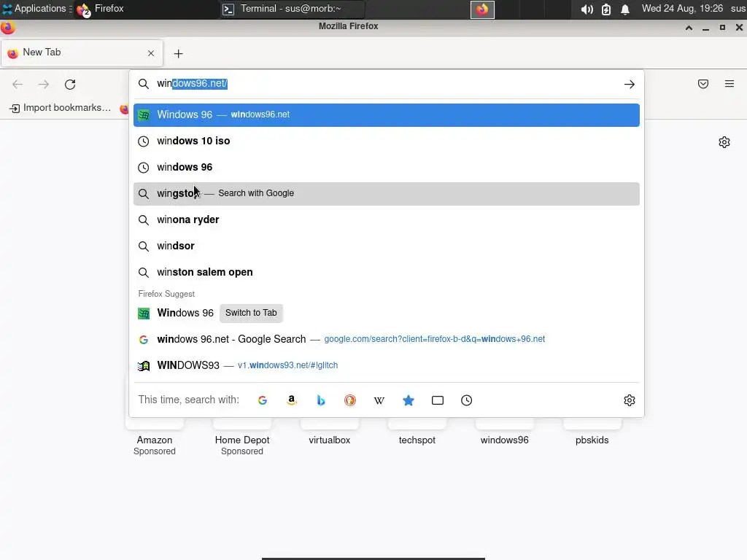Click Import bookmarks… toolbar button
The image size is (747, 560).
[61, 108]
